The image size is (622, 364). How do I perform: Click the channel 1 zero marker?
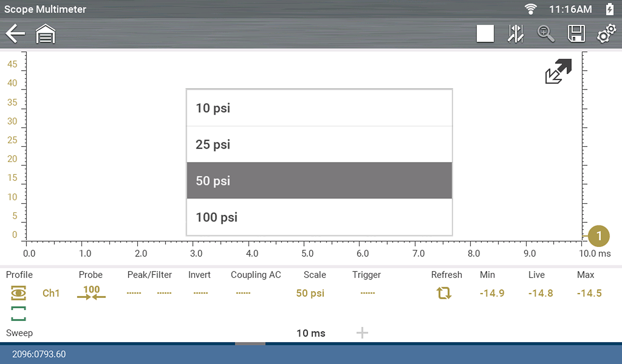tap(598, 236)
